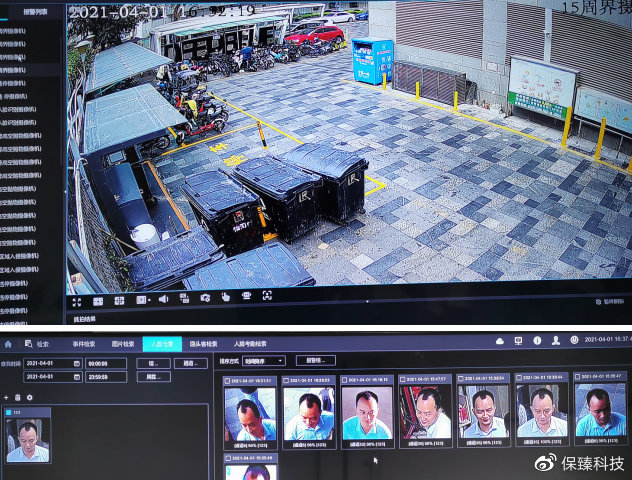632x480 pixels.
Task: Click the face detection frame icon
Action: (267, 295)
